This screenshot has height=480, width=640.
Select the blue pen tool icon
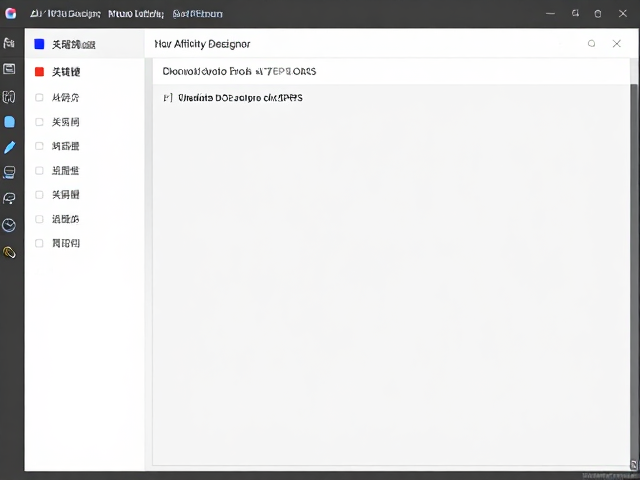9,147
